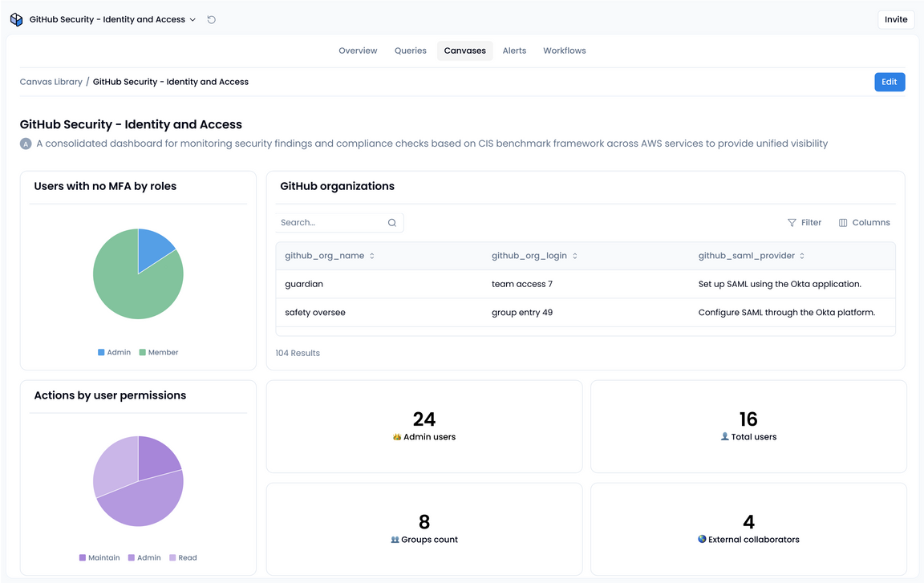The width and height of the screenshot is (924, 583).
Task: Click the Filter funnel icon
Action: click(x=792, y=223)
